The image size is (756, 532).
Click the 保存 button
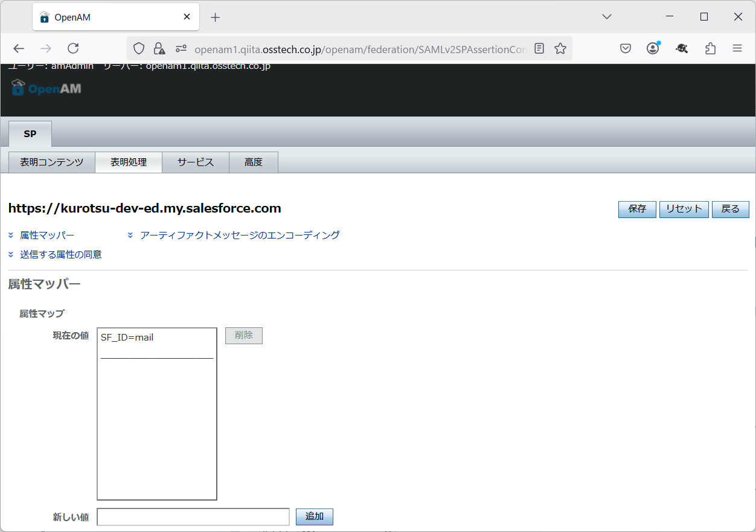pyautogui.click(x=637, y=209)
